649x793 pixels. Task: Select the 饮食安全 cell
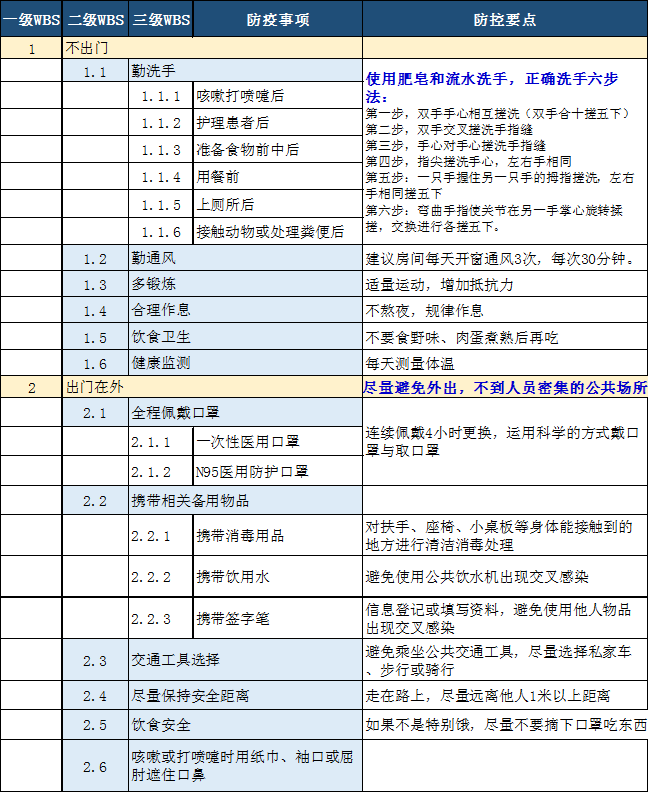click(x=246, y=725)
